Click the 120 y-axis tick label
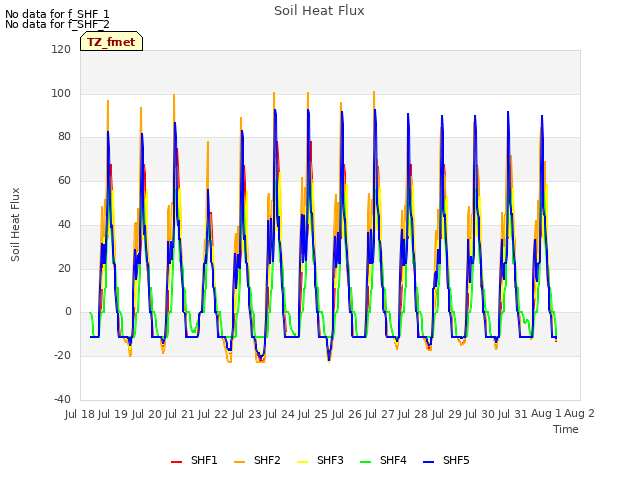 tap(61, 50)
